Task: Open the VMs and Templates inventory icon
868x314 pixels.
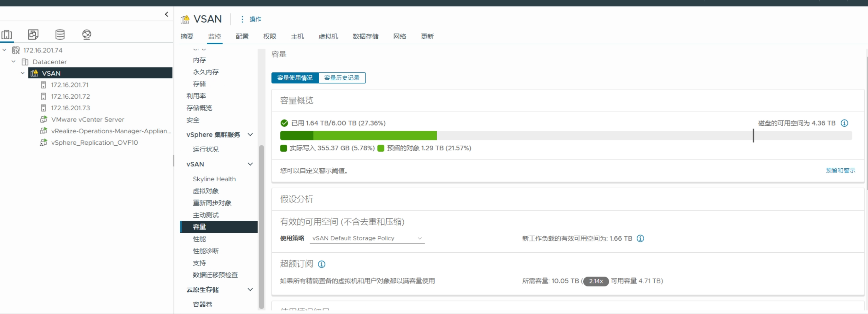Action: tap(33, 34)
